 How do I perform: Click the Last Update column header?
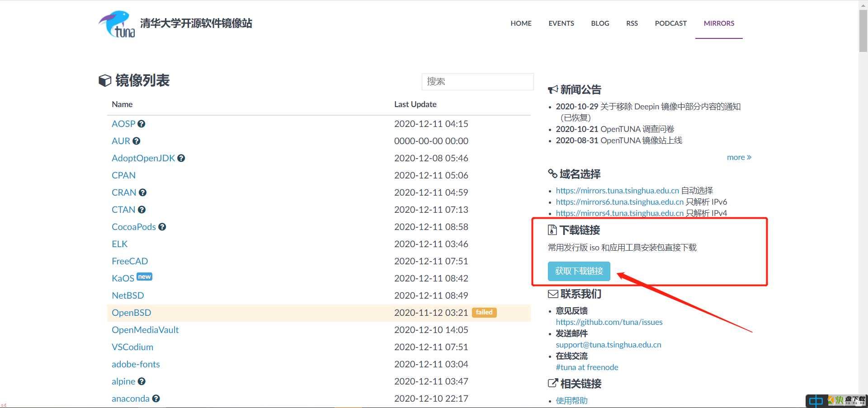415,104
